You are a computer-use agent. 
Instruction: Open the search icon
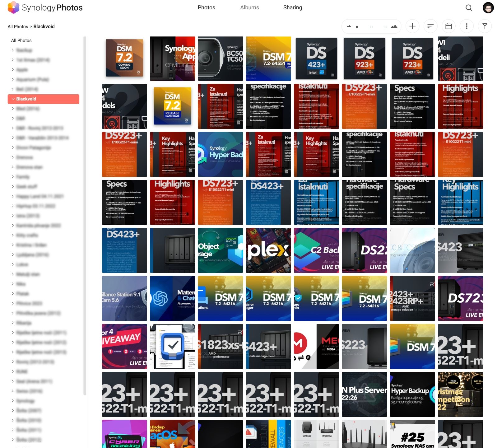[x=469, y=8]
